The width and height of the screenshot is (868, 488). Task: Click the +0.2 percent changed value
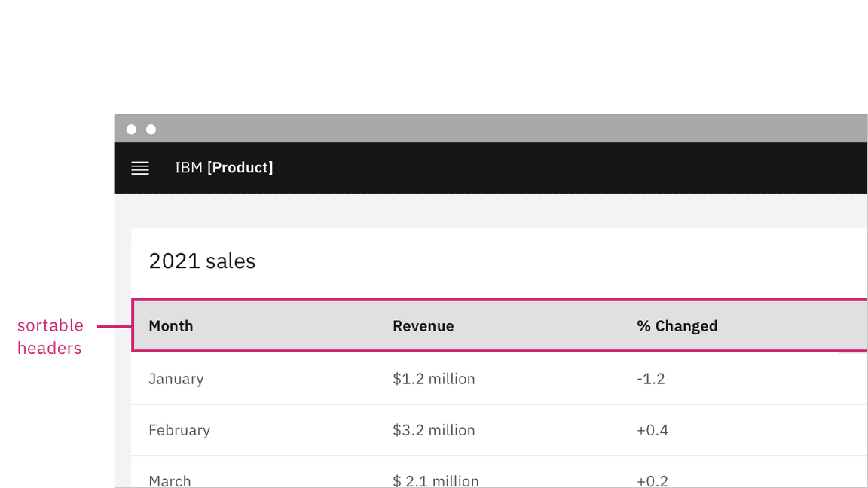coord(653,480)
